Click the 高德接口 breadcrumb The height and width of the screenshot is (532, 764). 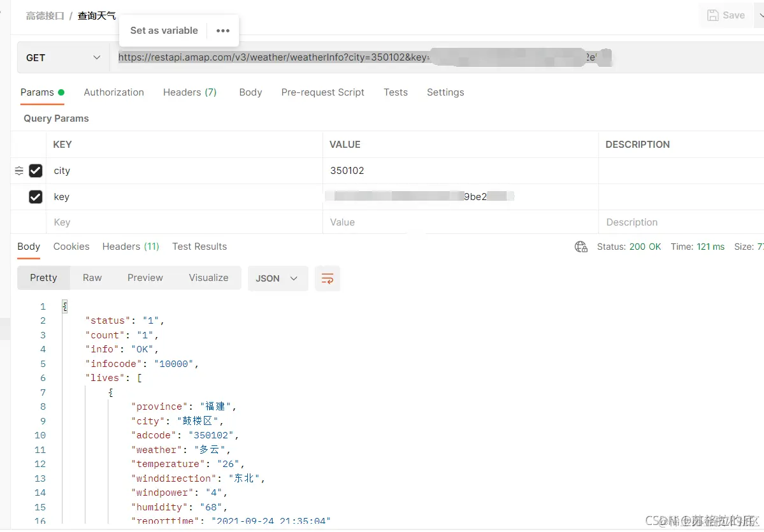click(45, 16)
